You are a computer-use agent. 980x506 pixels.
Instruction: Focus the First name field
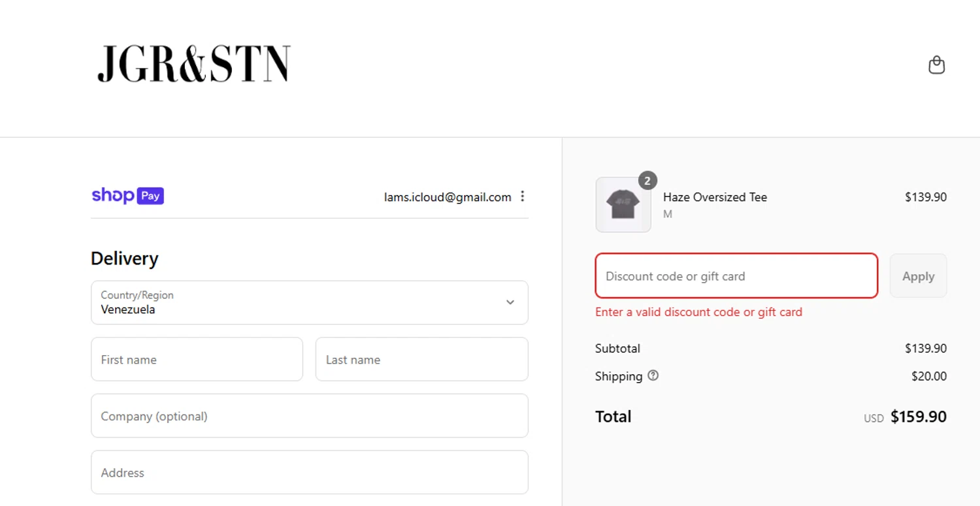click(197, 359)
